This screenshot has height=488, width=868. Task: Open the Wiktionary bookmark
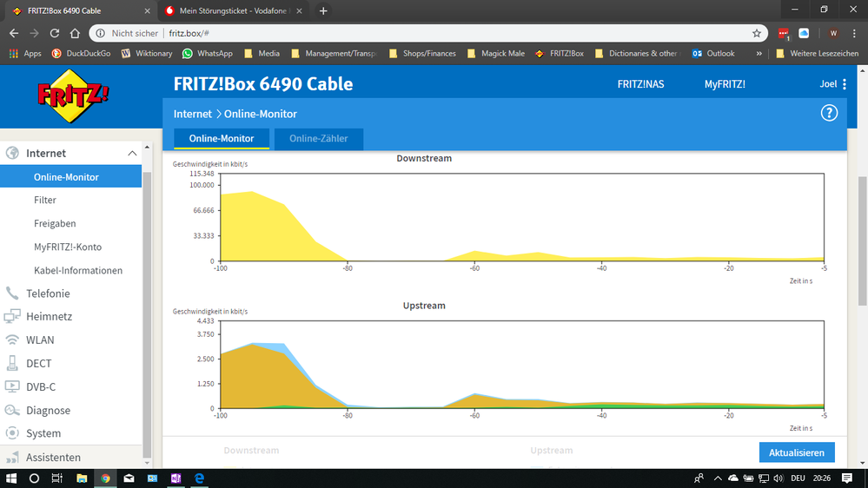click(x=147, y=54)
